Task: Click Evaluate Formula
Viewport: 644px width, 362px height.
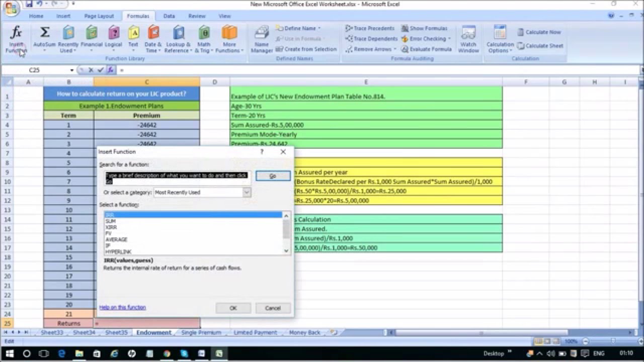Action: tap(427, 49)
